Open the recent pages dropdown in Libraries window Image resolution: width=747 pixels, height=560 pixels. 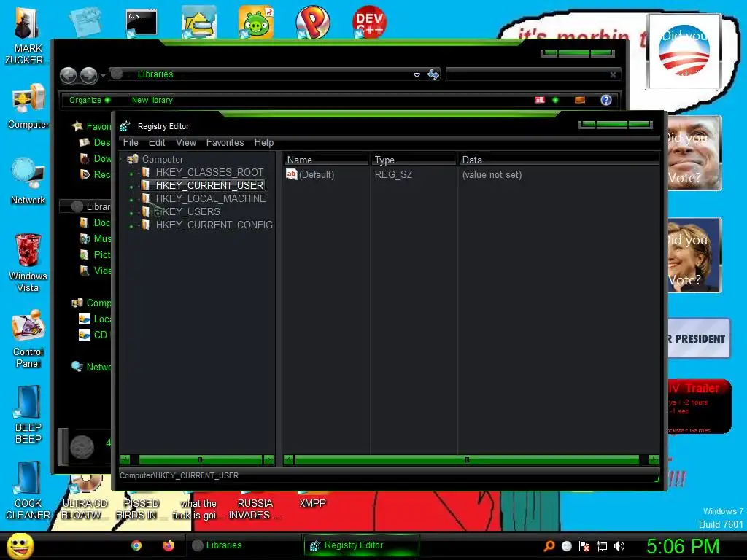(103, 75)
